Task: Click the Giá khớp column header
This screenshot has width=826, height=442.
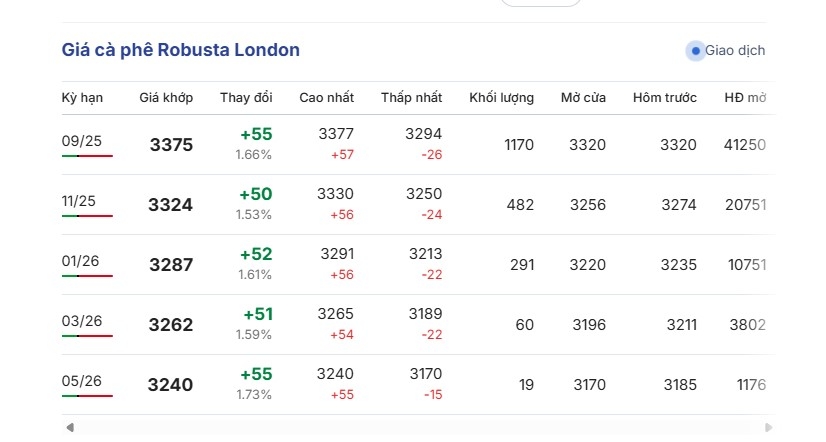Action: coord(166,97)
